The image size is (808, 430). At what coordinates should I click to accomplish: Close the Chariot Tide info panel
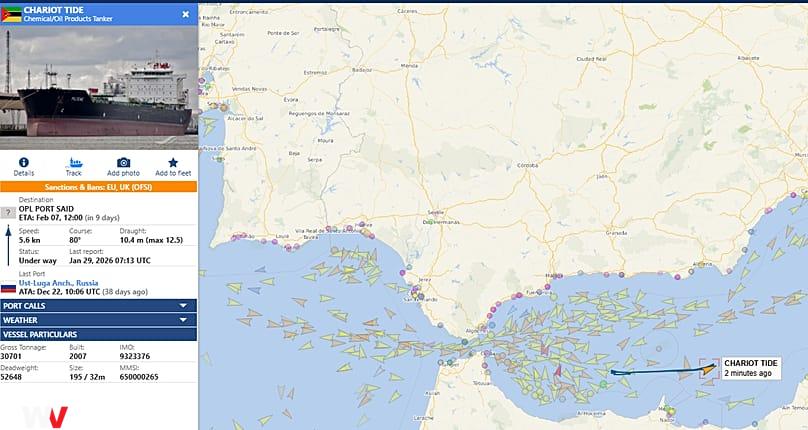tap(186, 14)
